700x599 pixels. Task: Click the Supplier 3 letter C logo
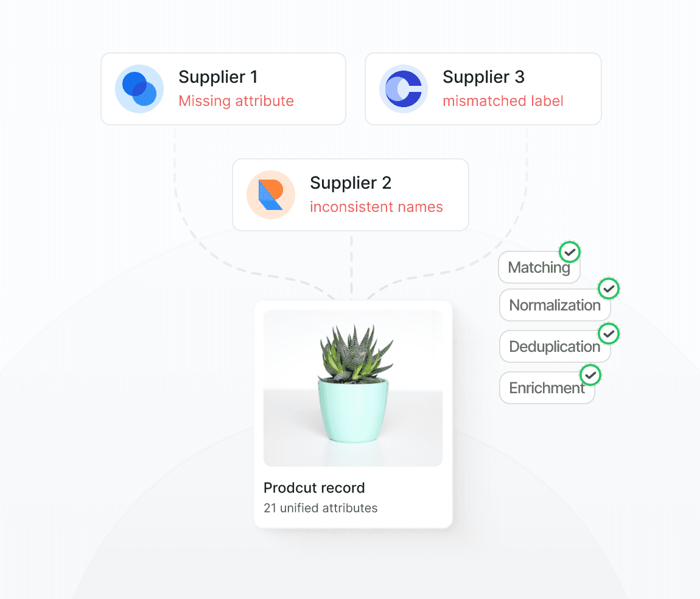(404, 89)
